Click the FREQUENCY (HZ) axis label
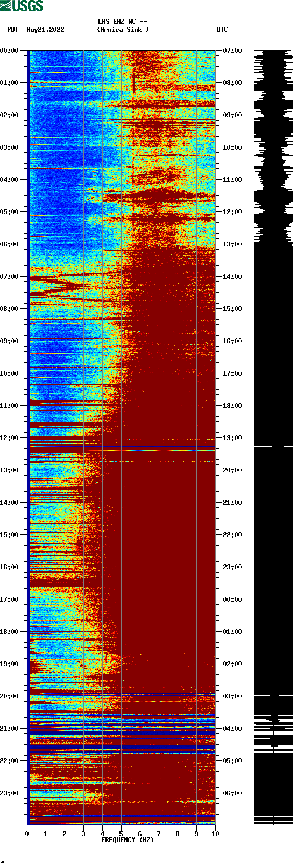Image resolution: width=297 pixels, height=868 pixels. [x=128, y=840]
